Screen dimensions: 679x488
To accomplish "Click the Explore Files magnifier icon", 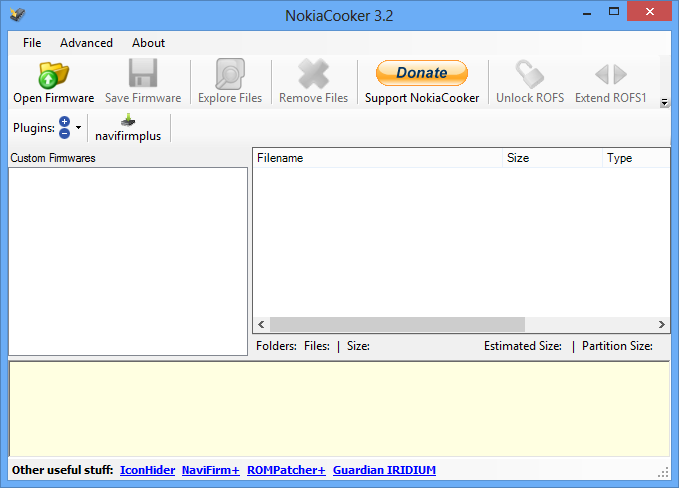I will pyautogui.click(x=230, y=74).
